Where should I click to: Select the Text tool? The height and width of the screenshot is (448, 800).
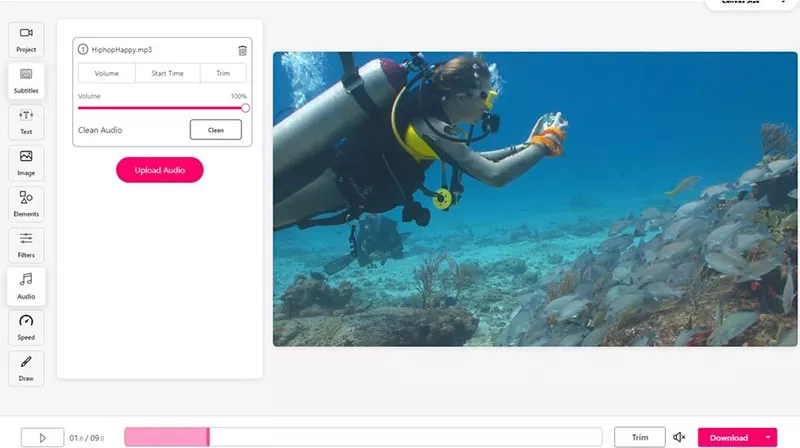point(26,122)
